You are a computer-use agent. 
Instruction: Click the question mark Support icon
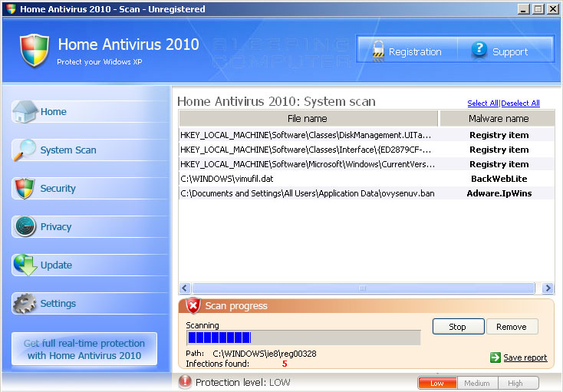479,50
